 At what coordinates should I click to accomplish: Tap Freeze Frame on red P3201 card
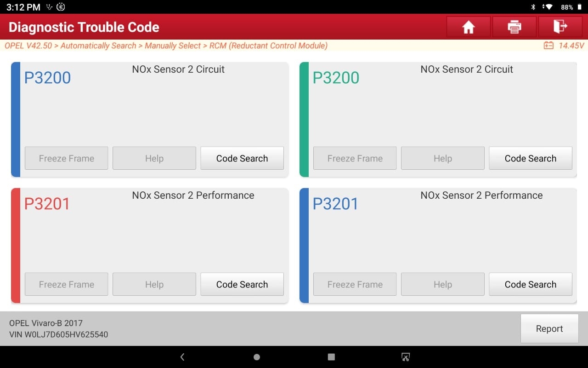tap(67, 284)
